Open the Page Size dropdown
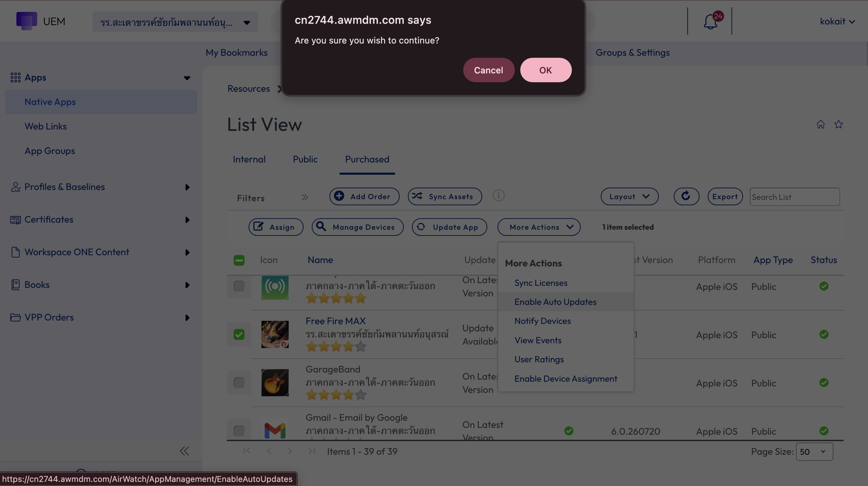868x486 pixels. click(x=814, y=452)
